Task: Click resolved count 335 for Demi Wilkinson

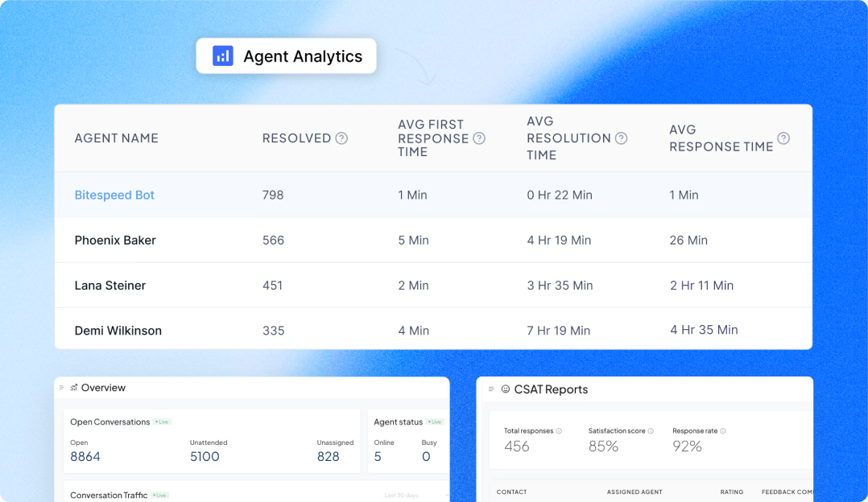Action: 274,331
